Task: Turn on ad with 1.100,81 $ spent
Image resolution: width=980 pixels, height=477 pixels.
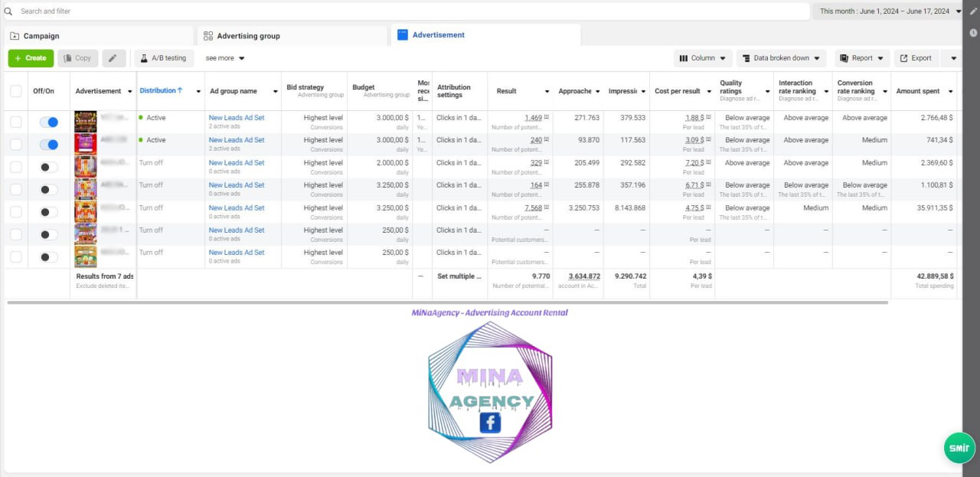Action: point(49,190)
